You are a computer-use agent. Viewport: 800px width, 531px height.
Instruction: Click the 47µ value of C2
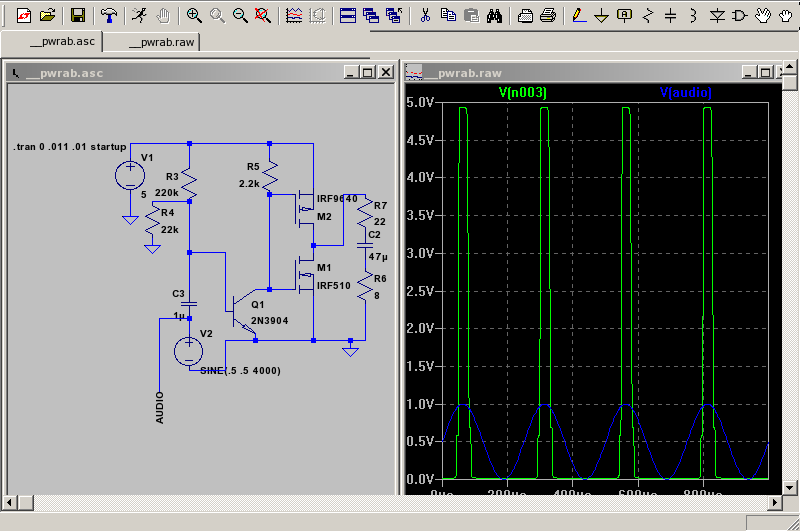point(378,257)
